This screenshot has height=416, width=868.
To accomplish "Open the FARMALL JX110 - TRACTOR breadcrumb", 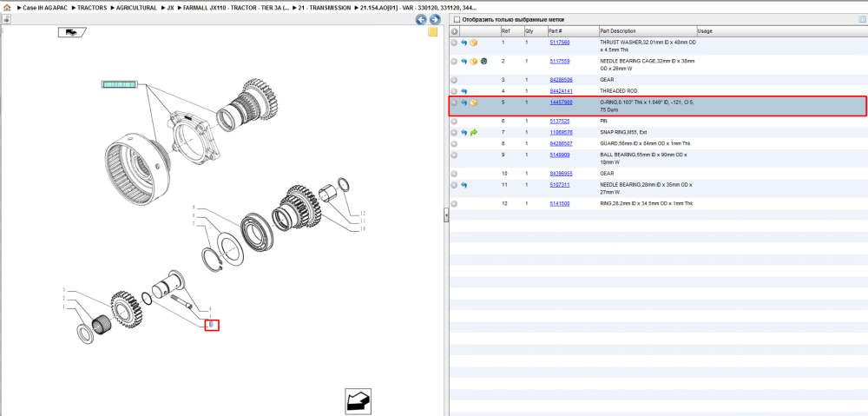I will click(236, 9).
